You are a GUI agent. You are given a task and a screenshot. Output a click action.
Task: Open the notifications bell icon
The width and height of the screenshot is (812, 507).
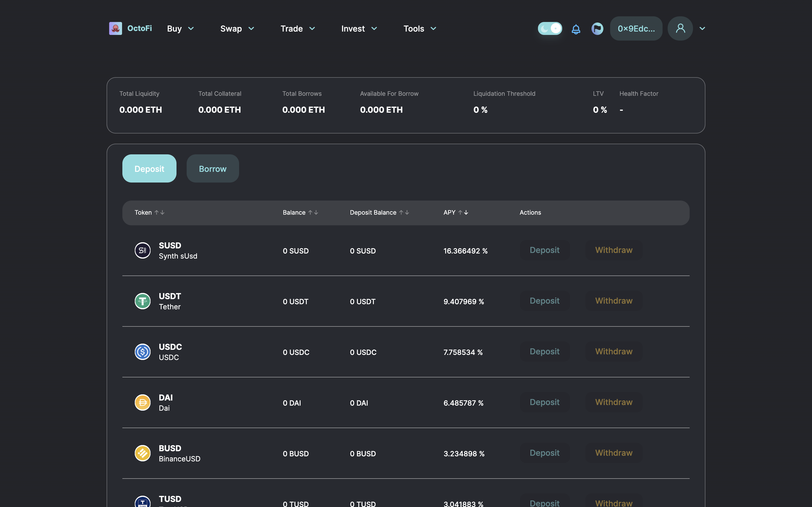576,29
